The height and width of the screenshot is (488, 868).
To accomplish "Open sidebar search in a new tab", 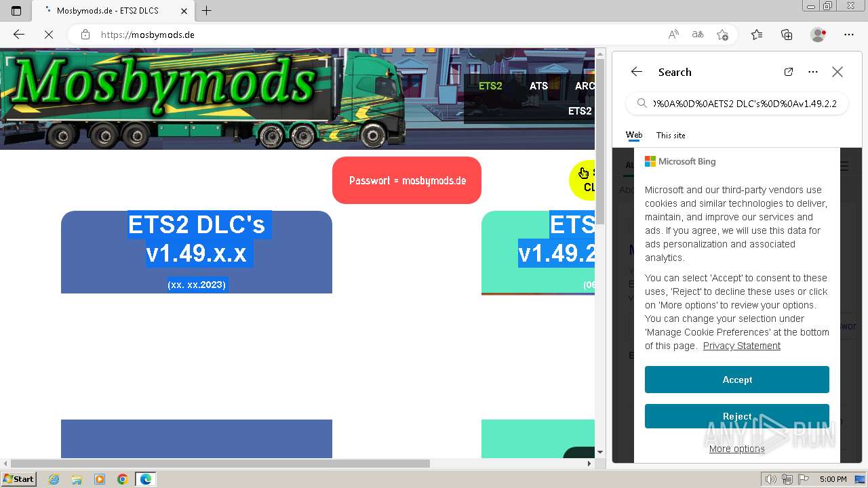I will click(x=789, y=72).
